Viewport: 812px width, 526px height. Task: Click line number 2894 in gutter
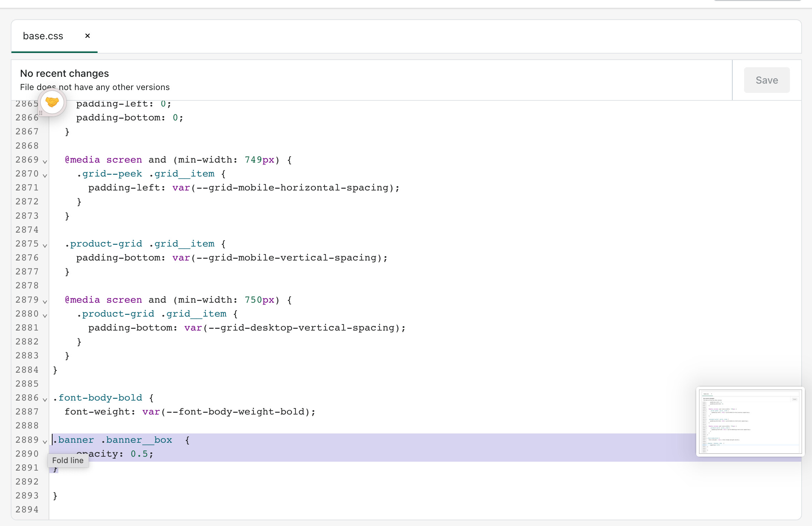[x=27, y=510]
